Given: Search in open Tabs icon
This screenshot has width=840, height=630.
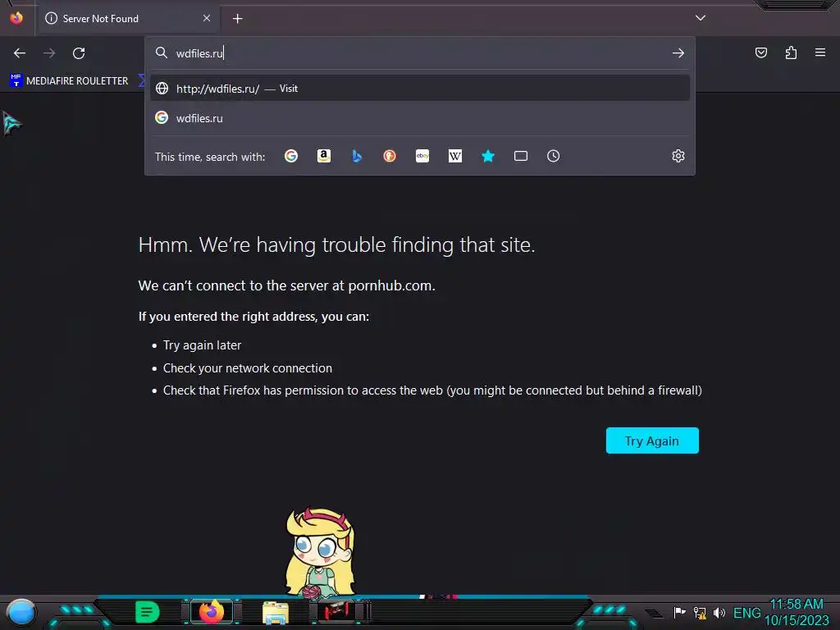Looking at the screenshot, I should 521,156.
